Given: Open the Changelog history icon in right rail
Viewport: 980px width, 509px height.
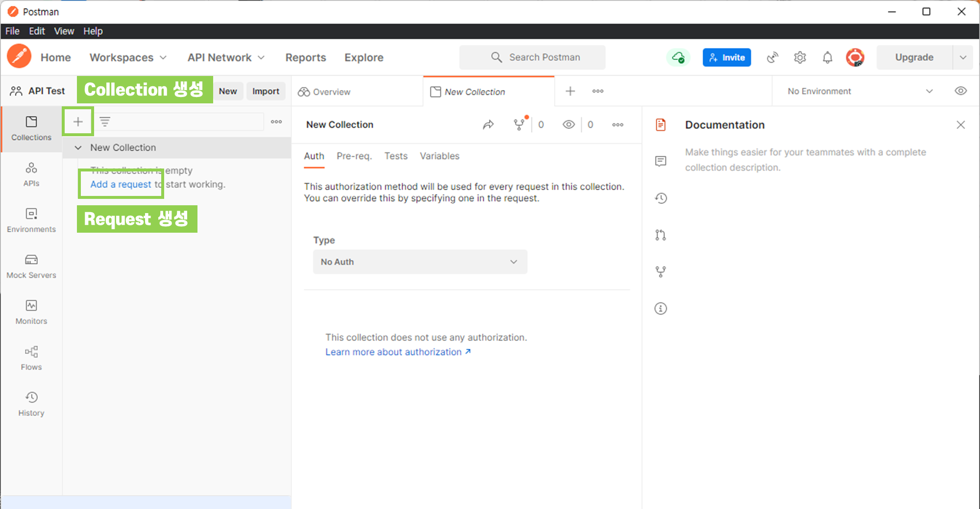Looking at the screenshot, I should point(661,198).
